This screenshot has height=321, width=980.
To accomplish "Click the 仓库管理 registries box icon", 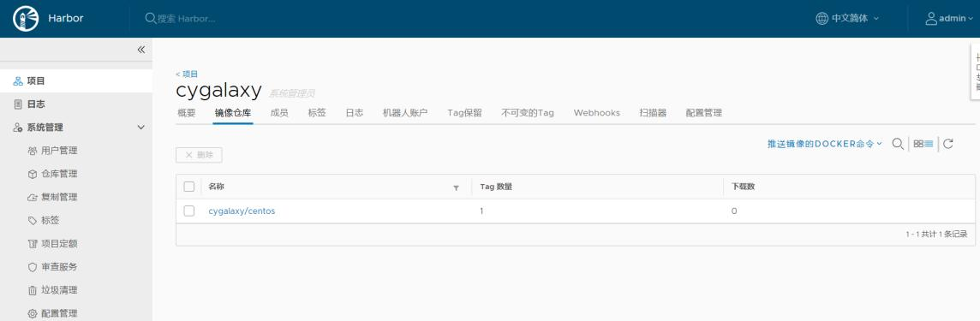I will [x=33, y=175].
